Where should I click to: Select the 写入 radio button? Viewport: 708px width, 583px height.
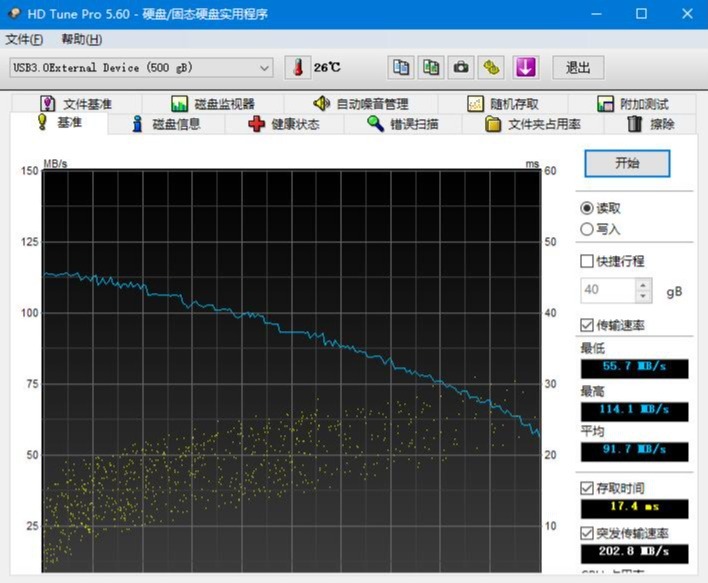click(x=587, y=229)
